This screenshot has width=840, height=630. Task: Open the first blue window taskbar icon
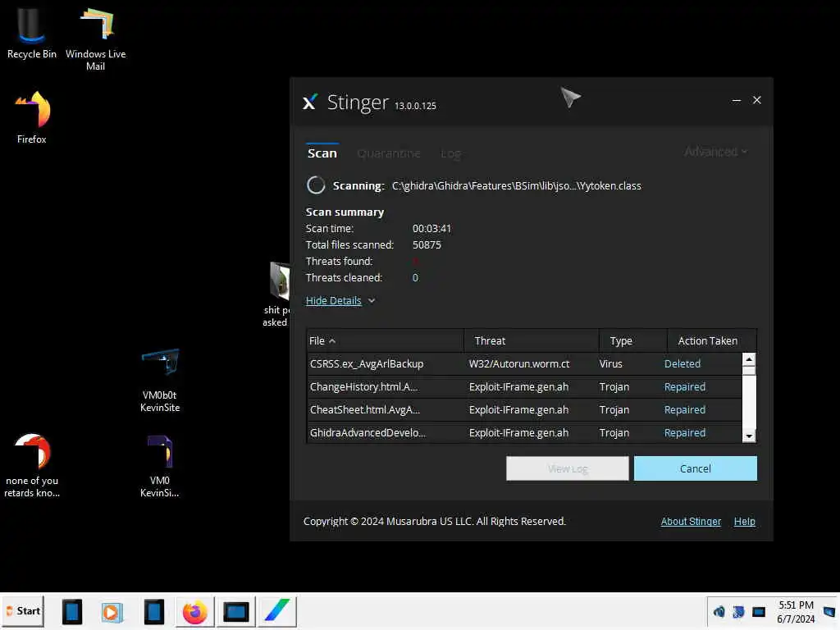point(72,611)
